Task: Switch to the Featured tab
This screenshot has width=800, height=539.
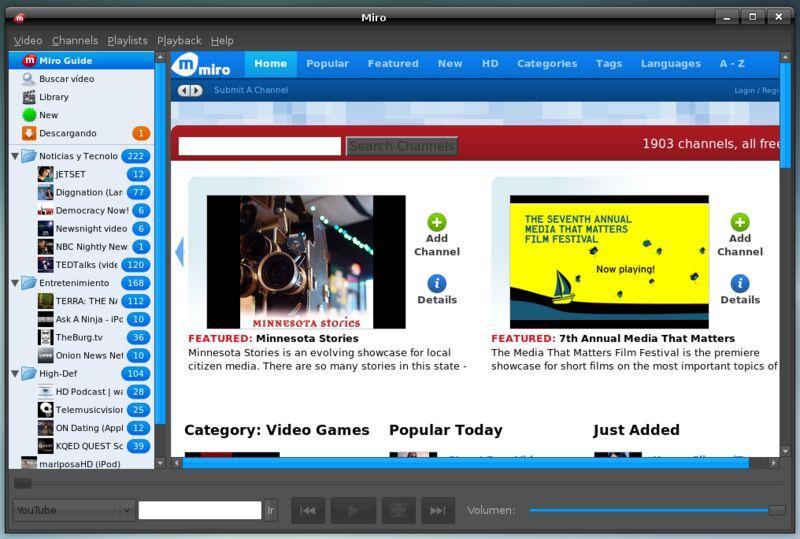Action: (x=393, y=64)
